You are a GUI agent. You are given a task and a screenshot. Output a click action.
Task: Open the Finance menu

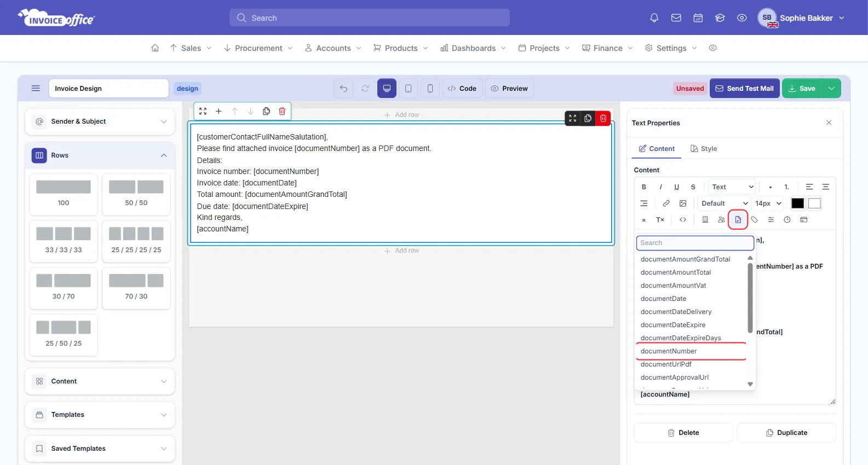607,48
